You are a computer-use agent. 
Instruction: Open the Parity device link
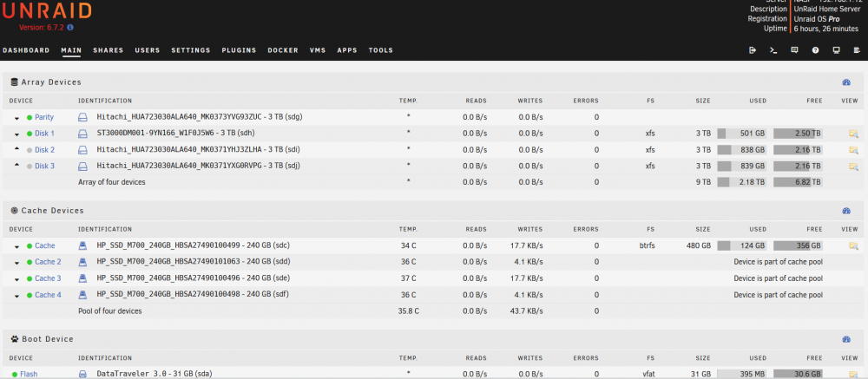pyautogui.click(x=44, y=117)
